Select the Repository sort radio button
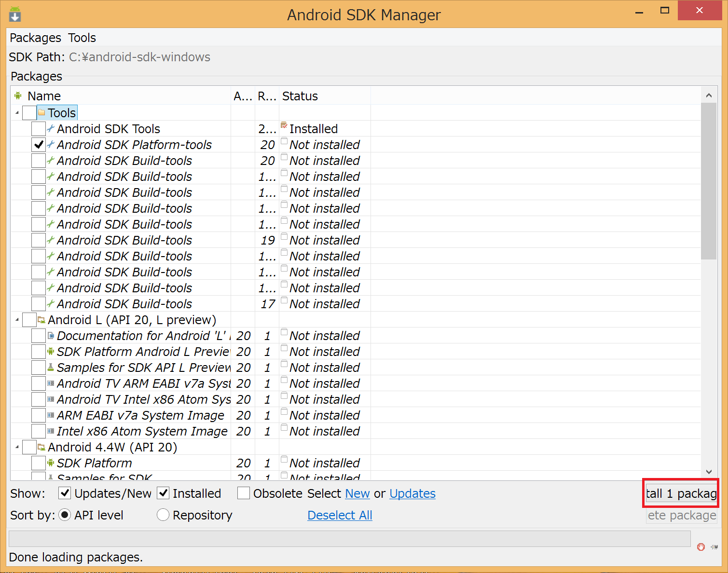728x573 pixels. coord(163,515)
